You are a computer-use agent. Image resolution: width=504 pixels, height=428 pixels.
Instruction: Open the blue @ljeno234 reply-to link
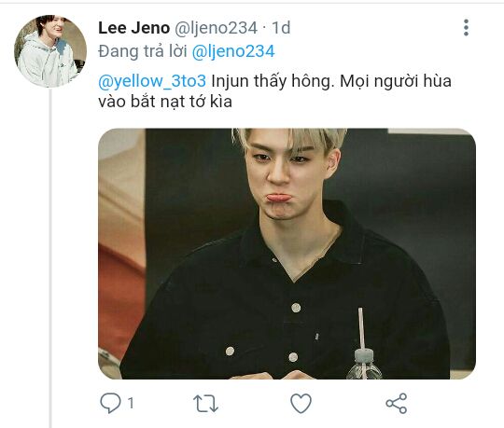pos(233,51)
